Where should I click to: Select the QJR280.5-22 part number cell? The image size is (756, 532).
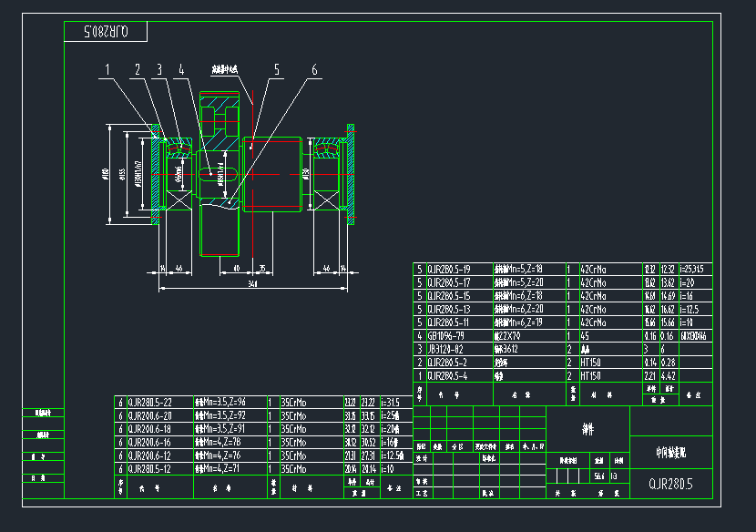[x=159, y=403]
